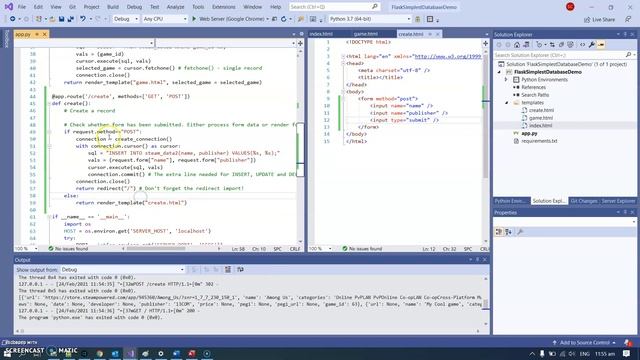Click the Save icon in toolbar

(61, 19)
